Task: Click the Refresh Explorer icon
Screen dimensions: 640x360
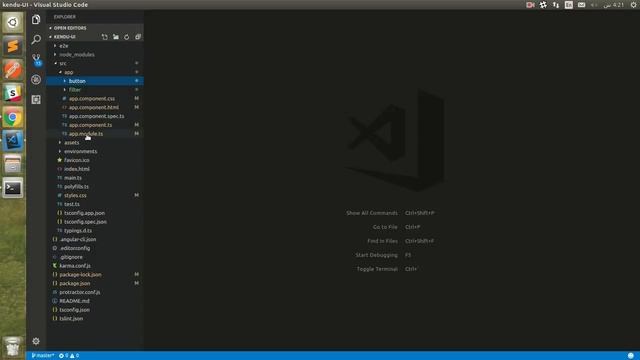Action: (127, 37)
